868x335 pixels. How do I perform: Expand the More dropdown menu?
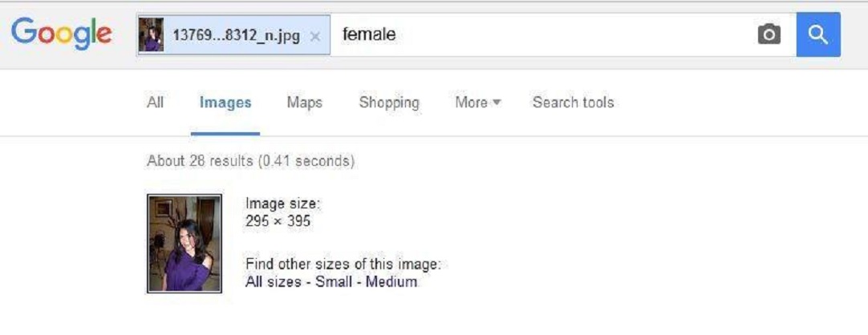pyautogui.click(x=477, y=103)
